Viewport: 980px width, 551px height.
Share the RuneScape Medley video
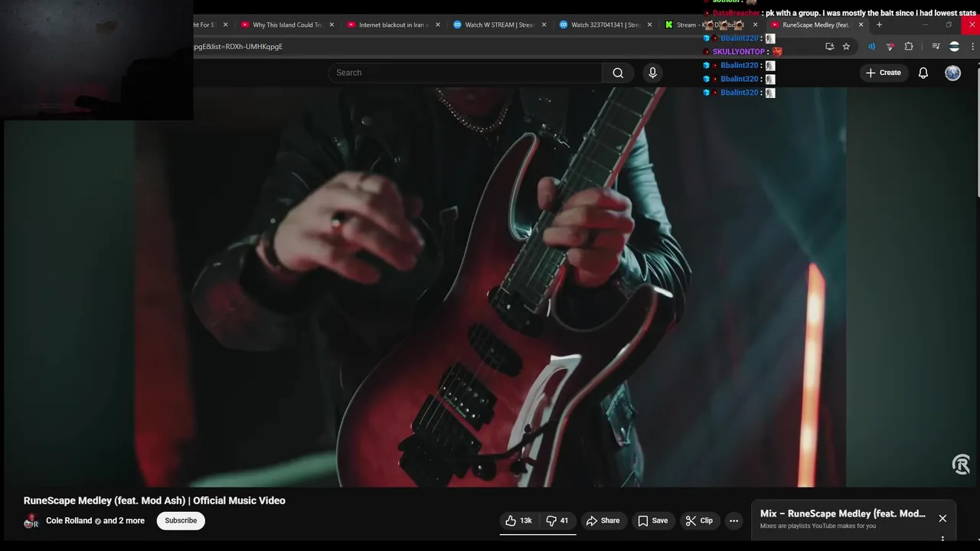pos(603,520)
